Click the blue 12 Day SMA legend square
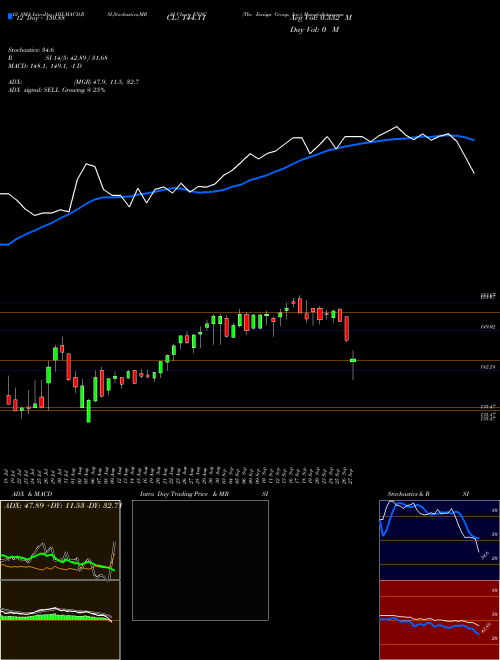 pyautogui.click(x=10, y=16)
